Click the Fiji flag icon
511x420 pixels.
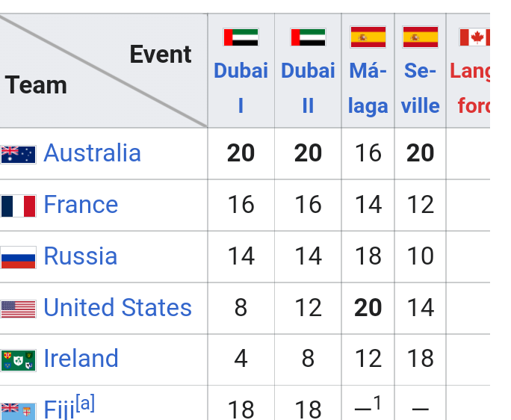coord(18,411)
